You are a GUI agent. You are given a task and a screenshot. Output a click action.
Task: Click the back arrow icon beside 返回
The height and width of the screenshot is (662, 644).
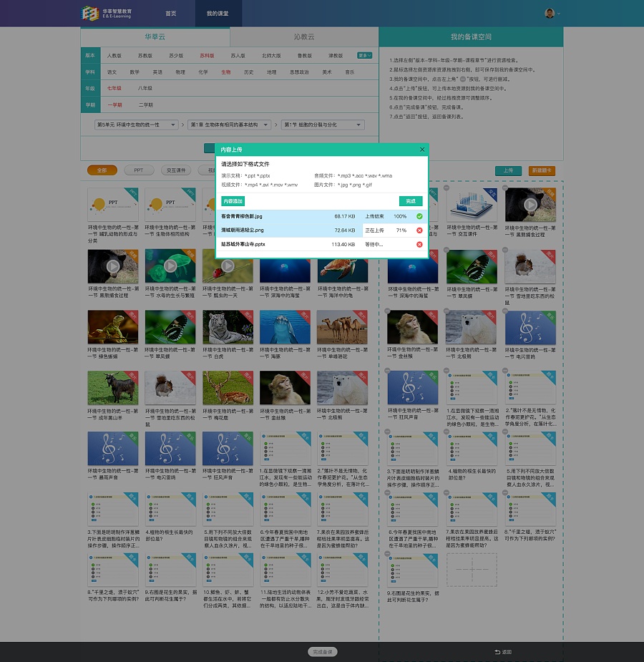[497, 652]
